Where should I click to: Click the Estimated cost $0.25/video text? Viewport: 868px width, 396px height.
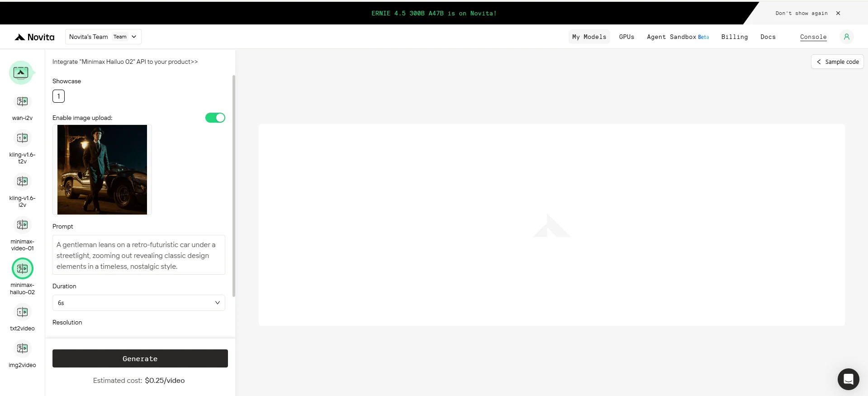pos(139,381)
